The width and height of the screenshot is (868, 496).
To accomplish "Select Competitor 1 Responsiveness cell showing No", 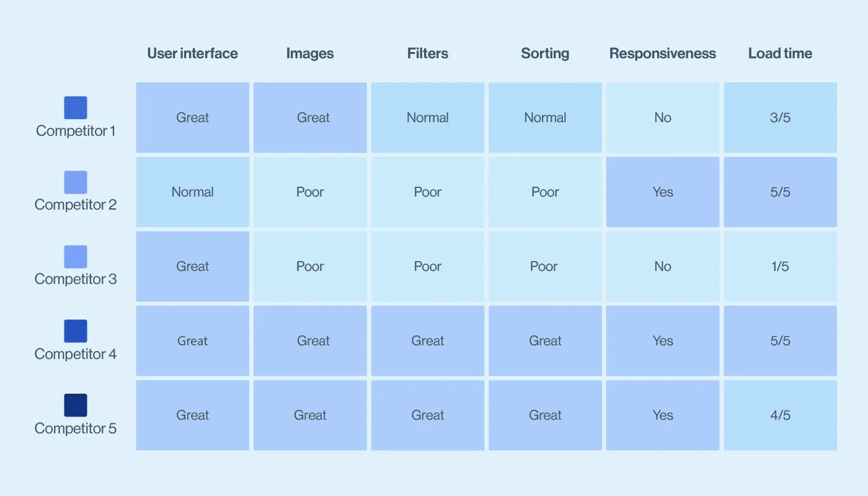I will pyautogui.click(x=663, y=118).
